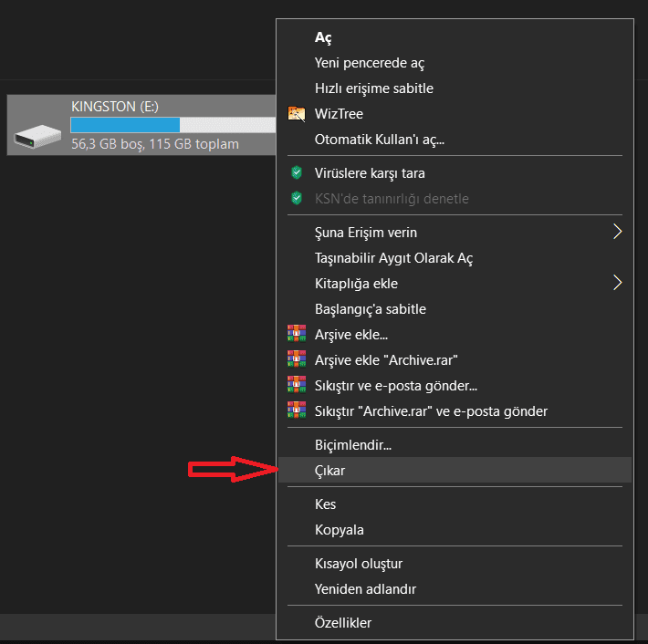Select Yeniden adlandır menu entry
Image resolution: width=648 pixels, height=644 pixels.
[x=365, y=589]
